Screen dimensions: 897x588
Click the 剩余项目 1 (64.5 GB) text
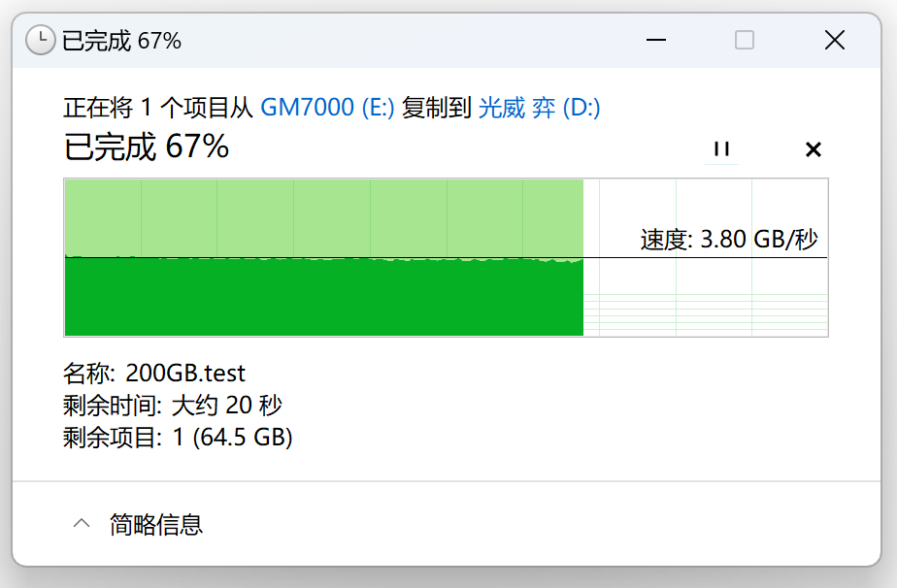click(x=178, y=438)
